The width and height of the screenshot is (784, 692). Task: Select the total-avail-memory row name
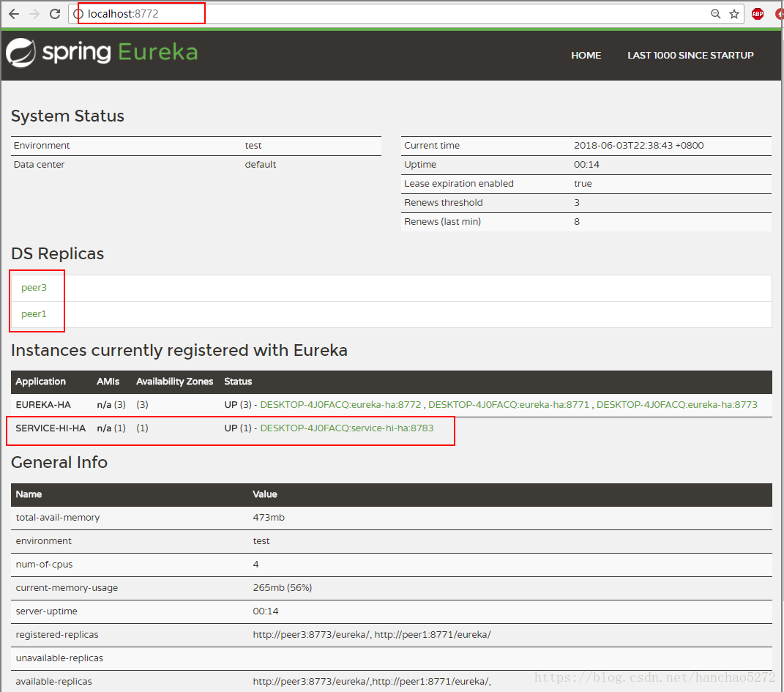58,518
